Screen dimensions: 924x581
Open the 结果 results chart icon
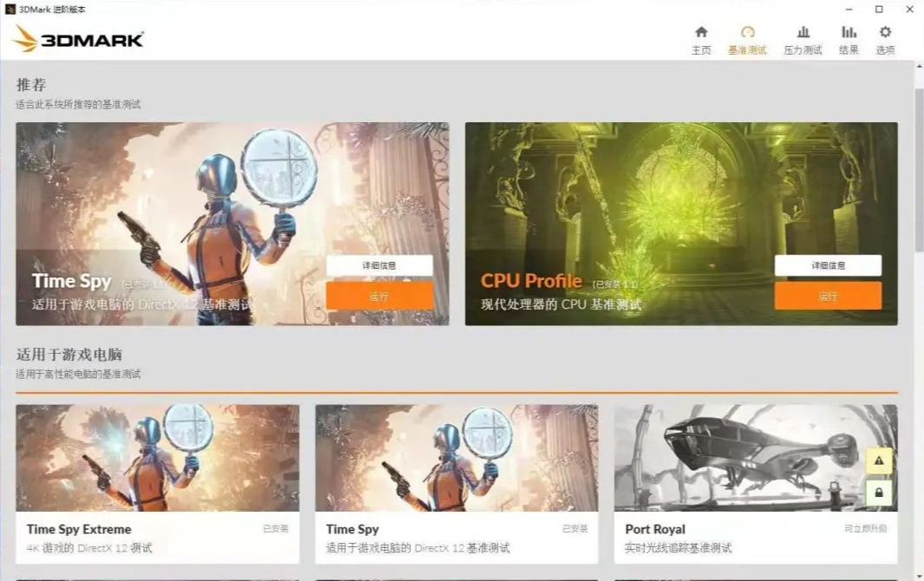[x=849, y=32]
